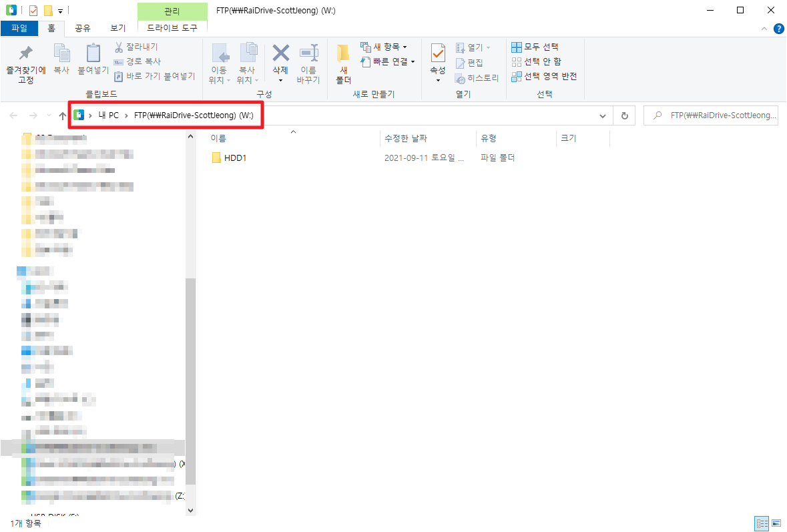Refresh the window with the refresh icon
The width and height of the screenshot is (787, 532).
624,115
